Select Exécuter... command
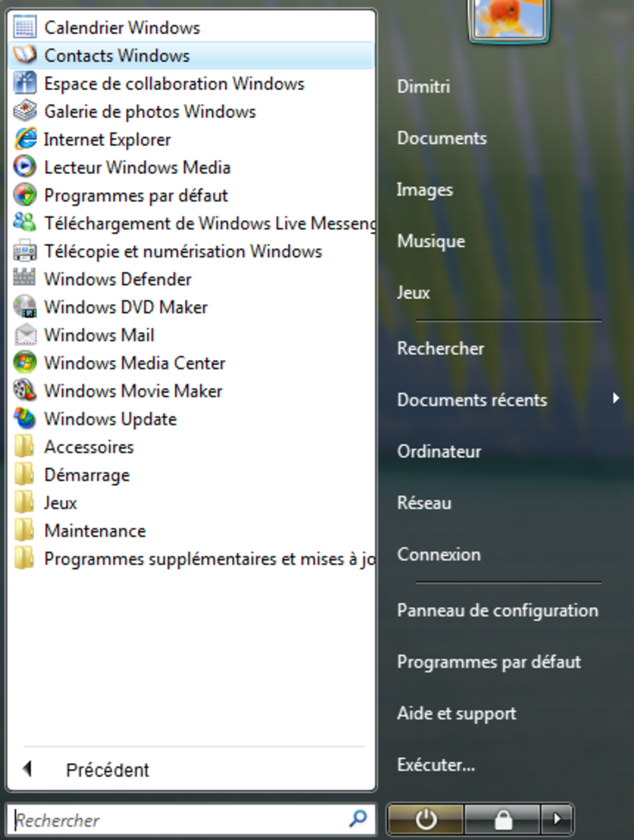634x840 pixels. click(436, 765)
